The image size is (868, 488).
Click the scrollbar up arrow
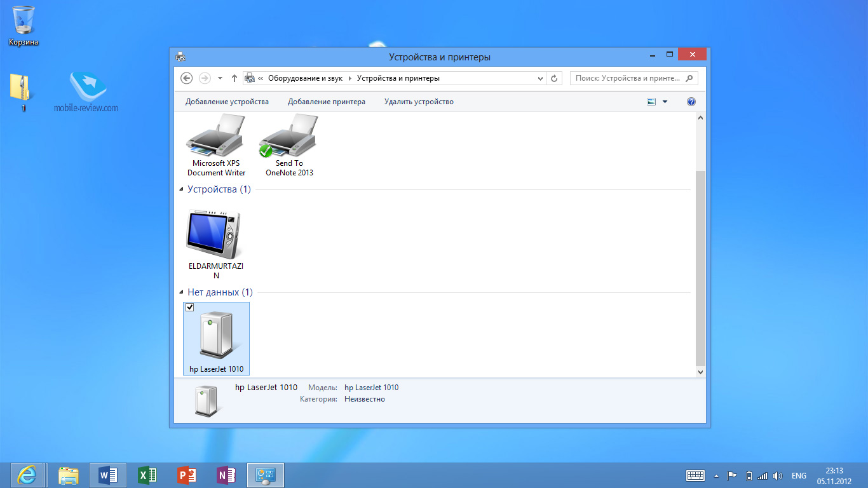[x=700, y=118]
